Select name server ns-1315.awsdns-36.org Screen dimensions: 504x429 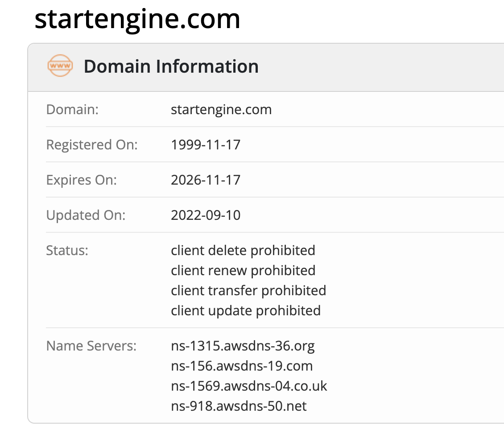pyautogui.click(x=243, y=346)
